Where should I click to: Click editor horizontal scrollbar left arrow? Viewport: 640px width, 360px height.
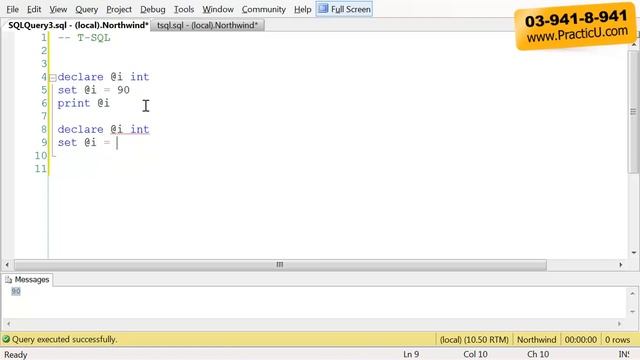pos(7,265)
